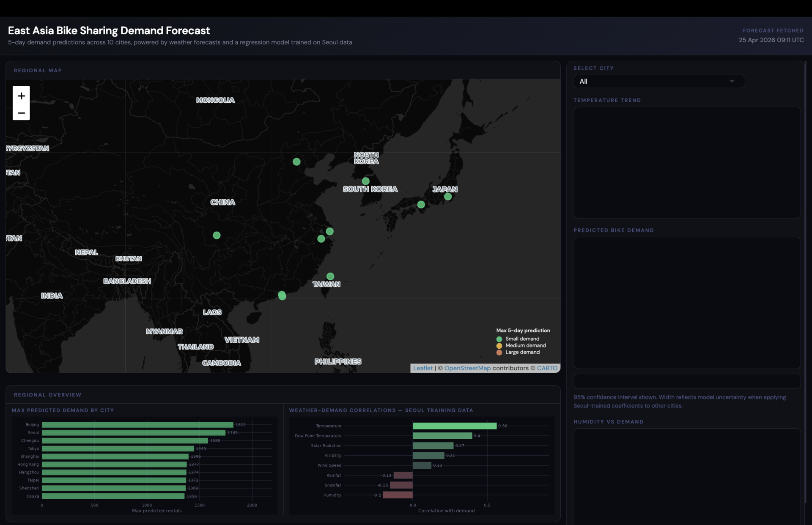The height and width of the screenshot is (525, 812).
Task: Open the OpenStreetMap contributors link
Action: 467,368
